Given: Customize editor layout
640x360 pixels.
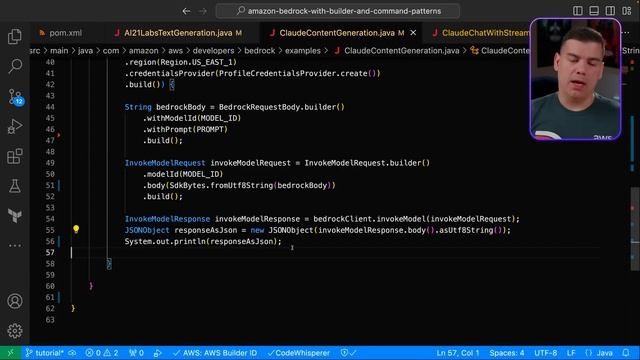Looking at the screenshot, I should (x=627, y=11).
